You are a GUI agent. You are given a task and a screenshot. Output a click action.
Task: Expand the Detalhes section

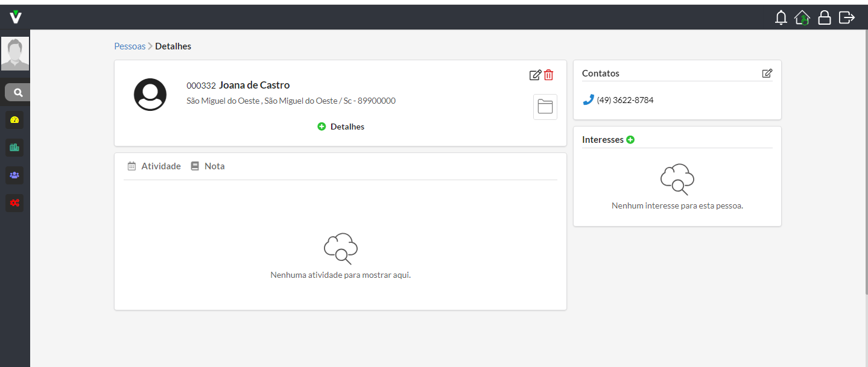[341, 127]
